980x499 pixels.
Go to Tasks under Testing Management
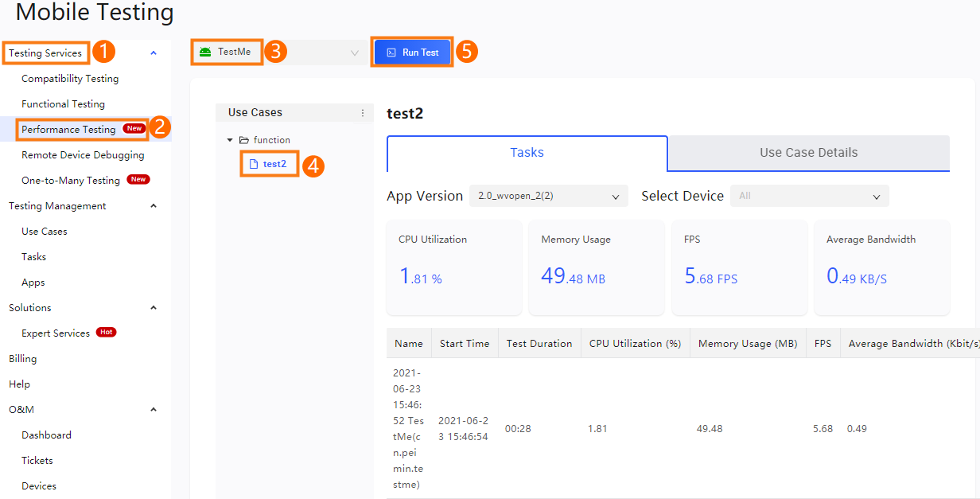[x=34, y=257]
